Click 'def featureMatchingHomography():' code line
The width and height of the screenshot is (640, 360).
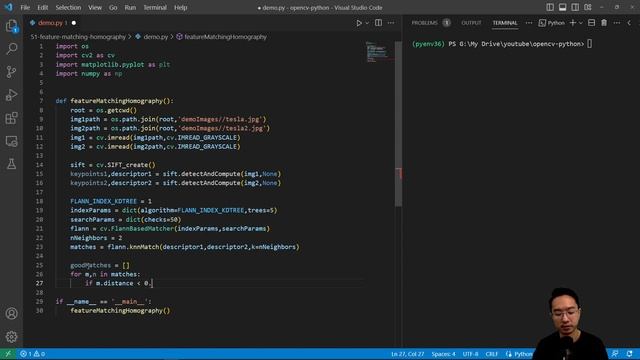pyautogui.click(x=114, y=101)
